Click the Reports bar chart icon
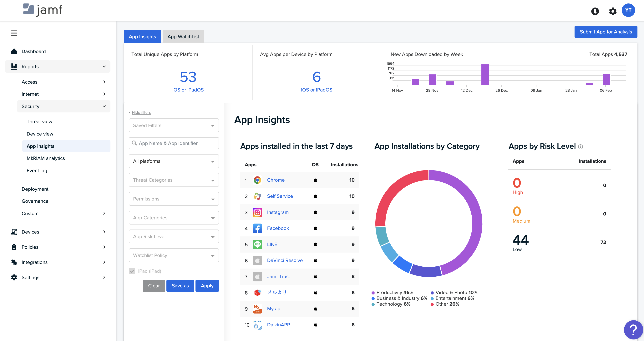Image resolution: width=644 pixels, height=341 pixels. (14, 67)
